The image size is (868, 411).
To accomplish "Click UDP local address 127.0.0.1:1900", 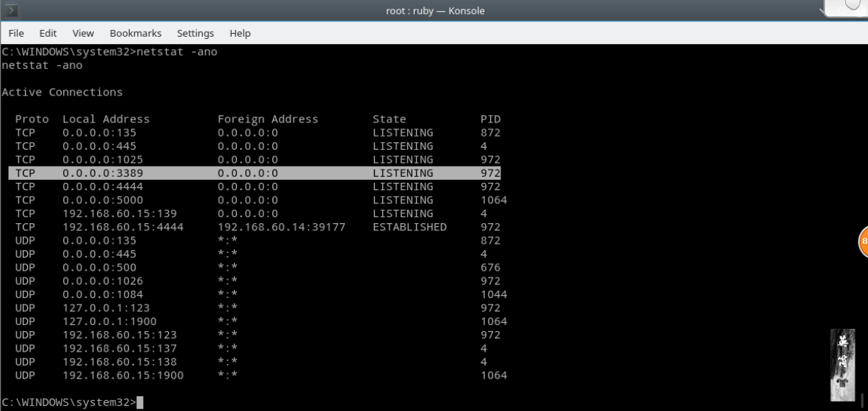I will click(109, 321).
